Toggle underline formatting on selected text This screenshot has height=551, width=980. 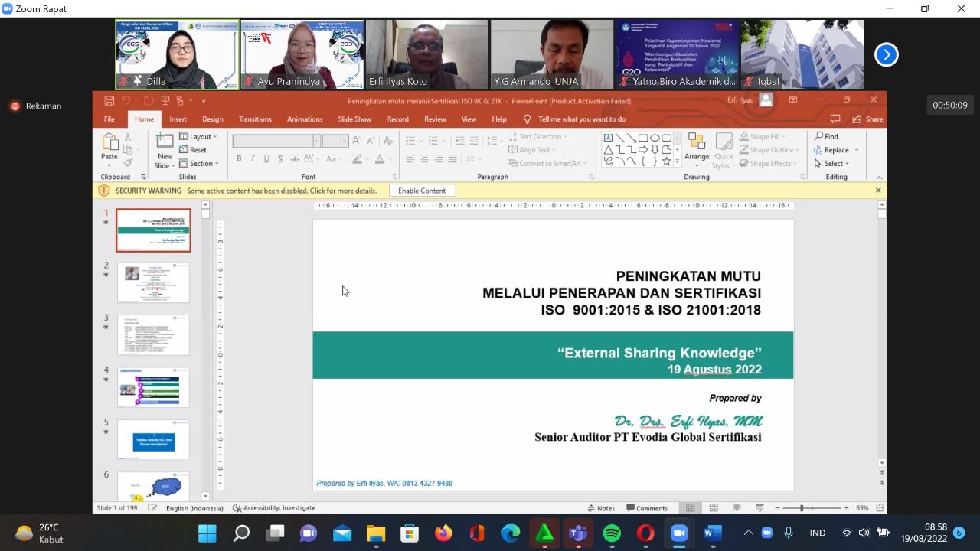(266, 158)
